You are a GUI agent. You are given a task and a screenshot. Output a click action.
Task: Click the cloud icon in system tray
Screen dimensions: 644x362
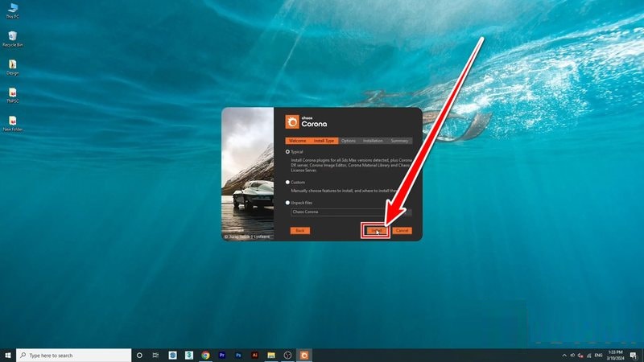tap(572, 356)
